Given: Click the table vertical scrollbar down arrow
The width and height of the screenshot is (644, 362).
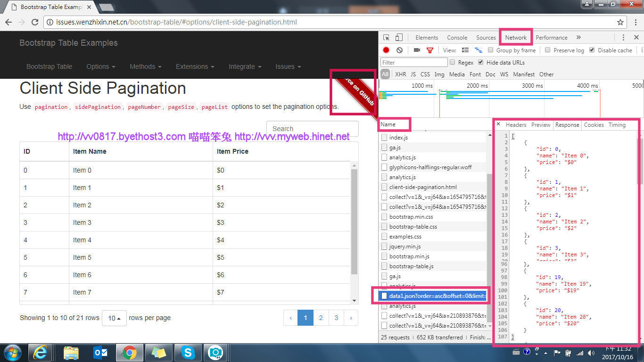Looking at the screenshot, I should (x=355, y=300).
